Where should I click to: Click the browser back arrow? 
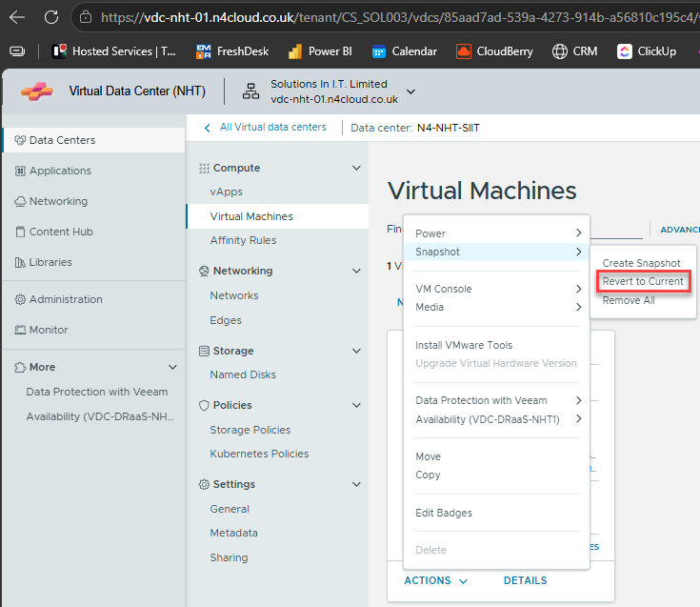click(x=17, y=17)
